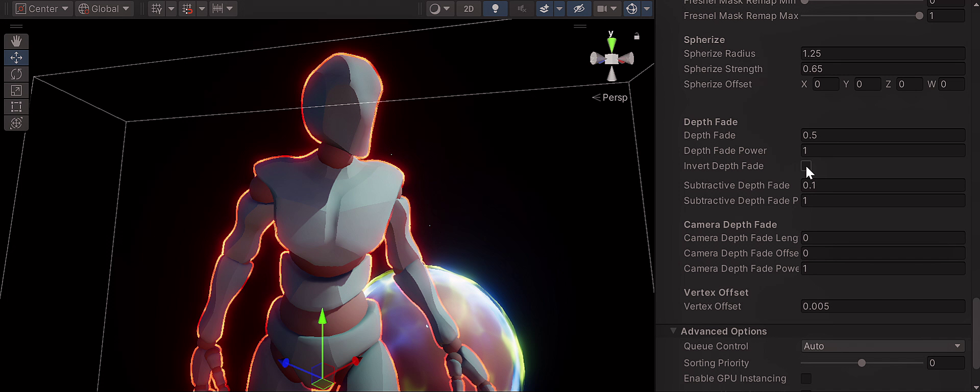Image resolution: width=980 pixels, height=392 pixels.
Task: Toggle scene rotation lock icon
Action: pyautogui.click(x=636, y=36)
